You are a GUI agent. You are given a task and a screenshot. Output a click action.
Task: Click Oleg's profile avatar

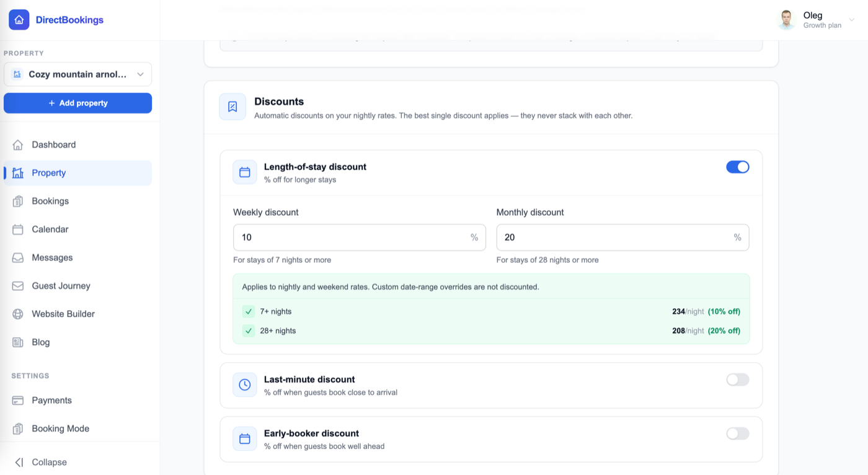787,20
